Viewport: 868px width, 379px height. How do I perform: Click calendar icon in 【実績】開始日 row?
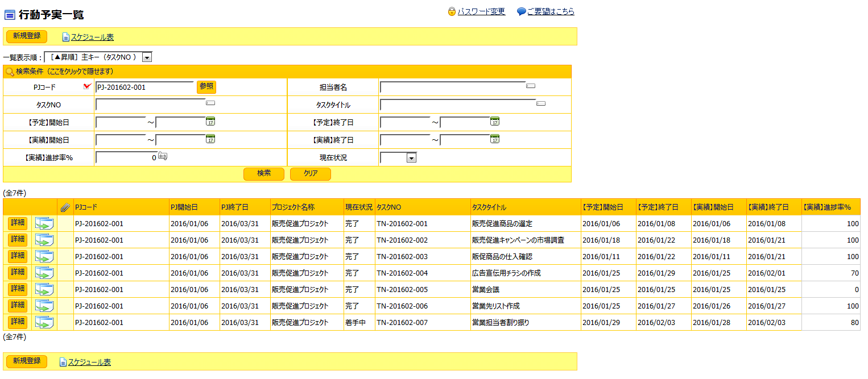coord(210,139)
